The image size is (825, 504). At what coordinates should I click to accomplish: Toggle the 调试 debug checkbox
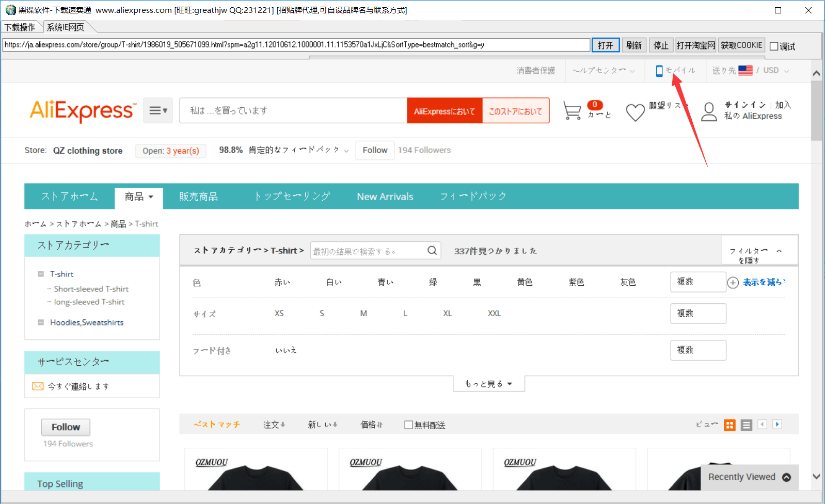click(774, 46)
